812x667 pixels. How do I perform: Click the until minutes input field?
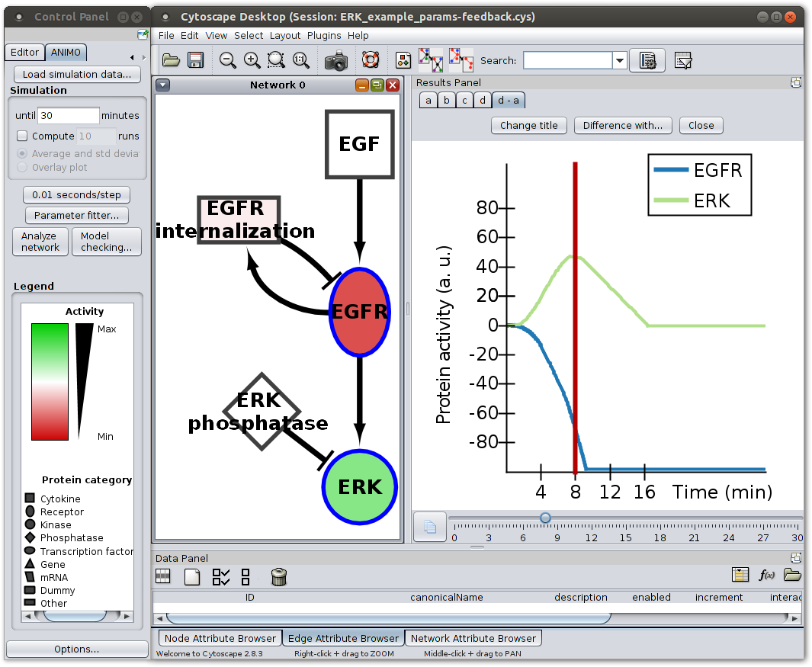[69, 115]
